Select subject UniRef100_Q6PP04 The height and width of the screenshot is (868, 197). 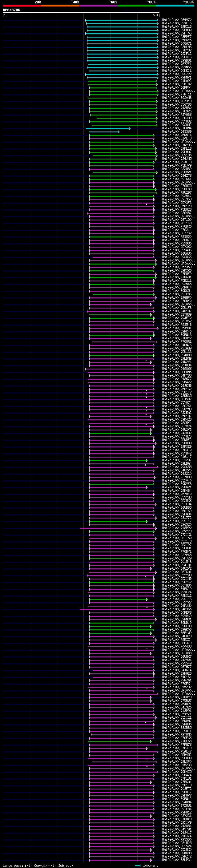177,88
